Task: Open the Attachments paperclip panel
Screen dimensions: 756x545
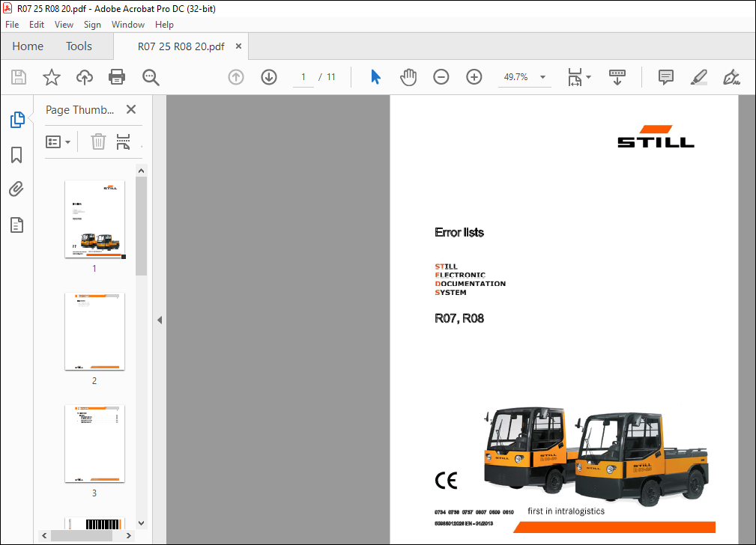Action: [16, 189]
